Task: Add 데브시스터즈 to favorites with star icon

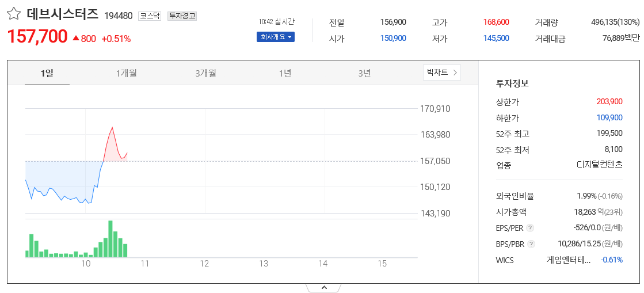Action: (13, 14)
